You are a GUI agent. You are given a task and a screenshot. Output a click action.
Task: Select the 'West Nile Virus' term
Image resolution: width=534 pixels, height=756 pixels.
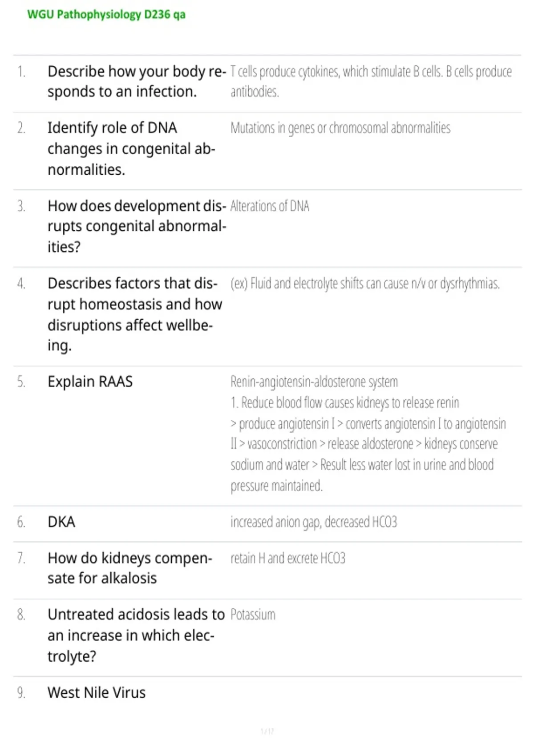pyautogui.click(x=97, y=692)
